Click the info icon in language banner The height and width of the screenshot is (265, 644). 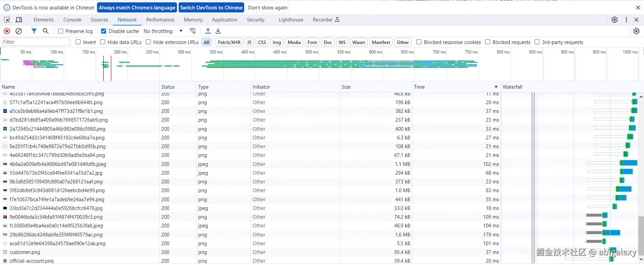[x=7, y=7]
